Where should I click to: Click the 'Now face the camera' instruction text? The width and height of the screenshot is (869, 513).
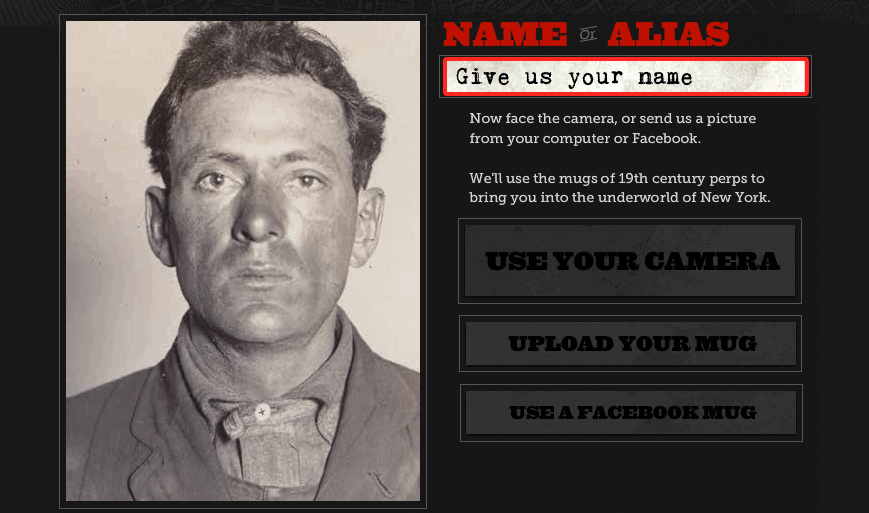tap(612, 129)
